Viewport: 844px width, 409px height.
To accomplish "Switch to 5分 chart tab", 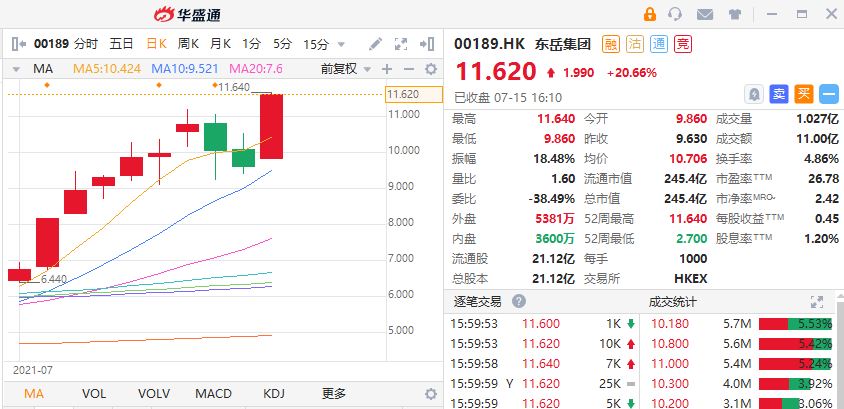I will coord(282,44).
